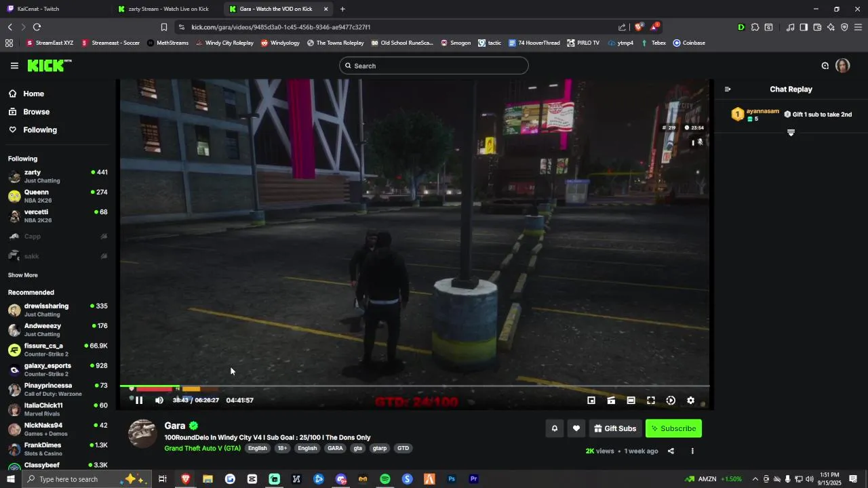Open a new browser tab

342,9
